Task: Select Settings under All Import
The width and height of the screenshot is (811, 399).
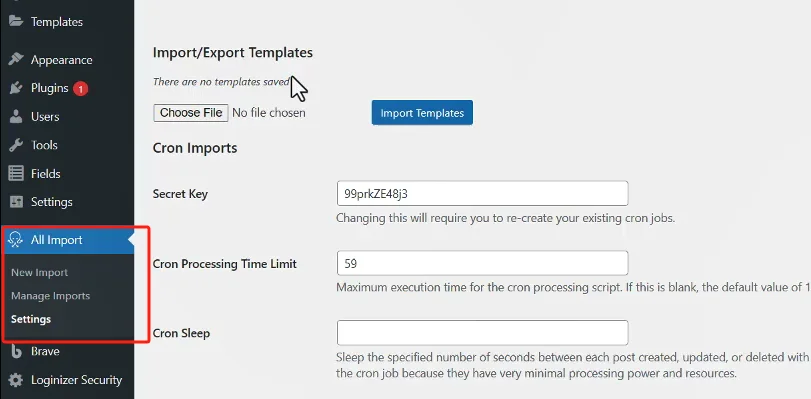Action: [x=31, y=319]
